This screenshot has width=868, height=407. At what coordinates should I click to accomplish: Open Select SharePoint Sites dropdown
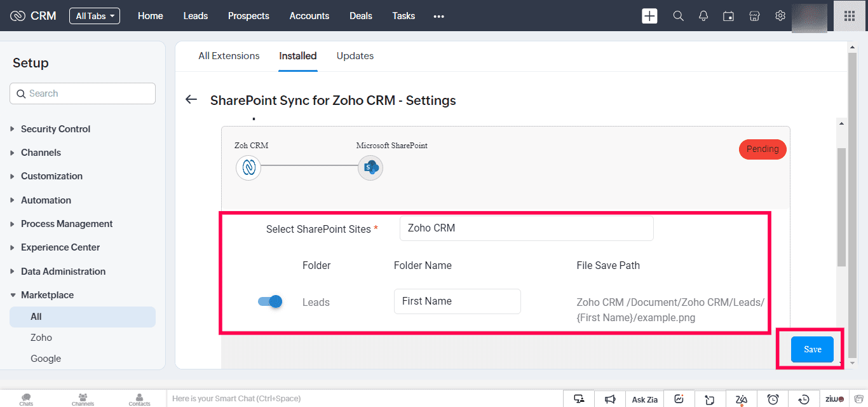point(526,228)
